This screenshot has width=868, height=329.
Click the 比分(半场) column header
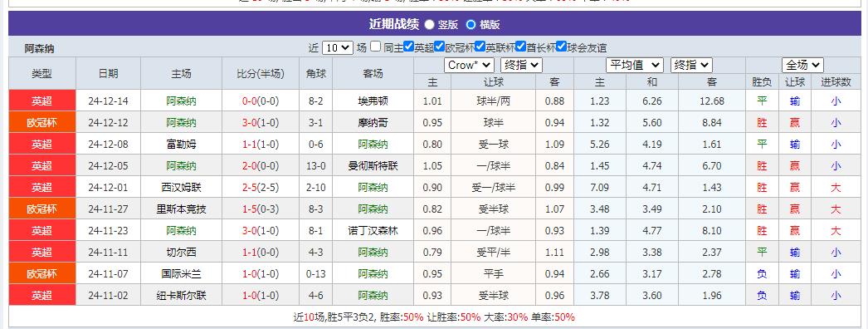[261, 73]
